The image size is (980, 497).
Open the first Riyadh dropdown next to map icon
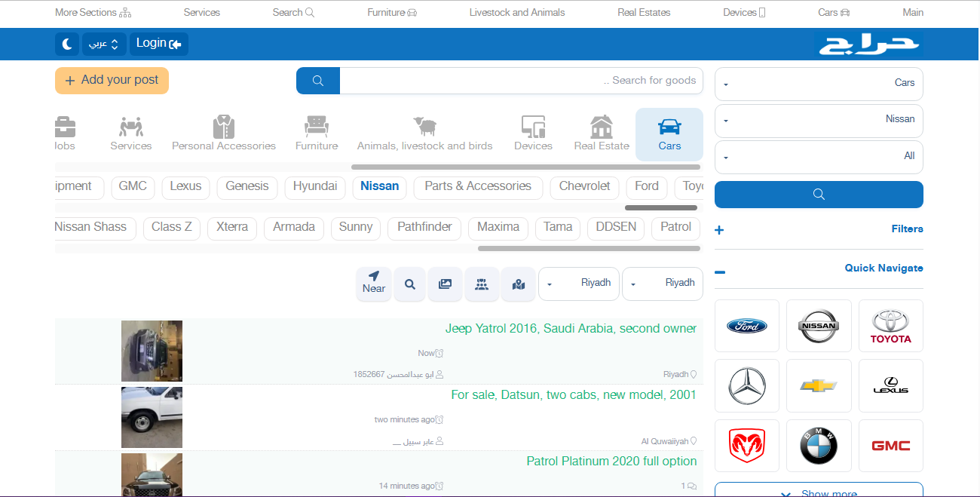click(579, 284)
